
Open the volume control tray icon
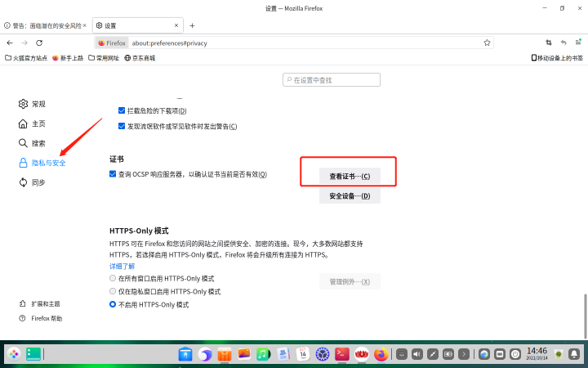[417, 354]
